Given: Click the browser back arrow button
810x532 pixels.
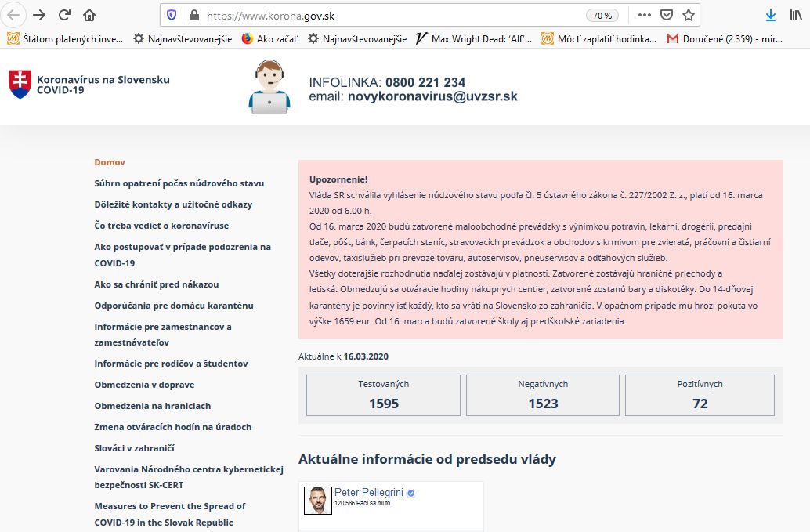Looking at the screenshot, I should pos(14,15).
